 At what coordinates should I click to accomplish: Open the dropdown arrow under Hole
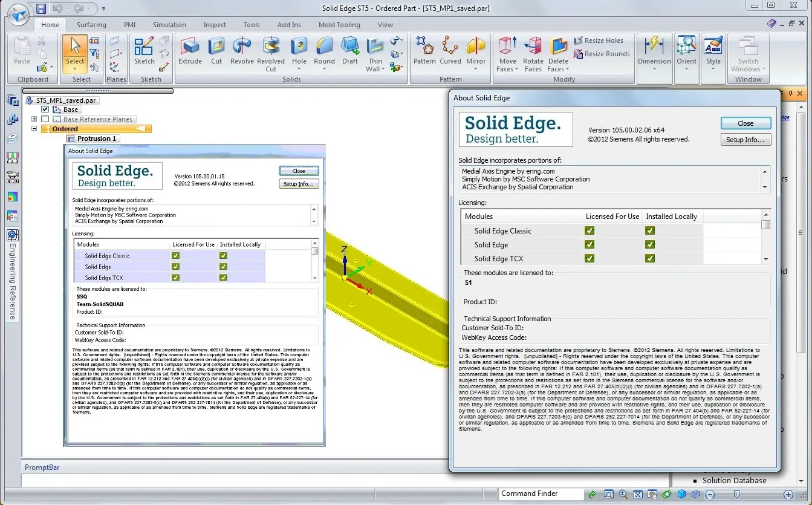[299, 68]
